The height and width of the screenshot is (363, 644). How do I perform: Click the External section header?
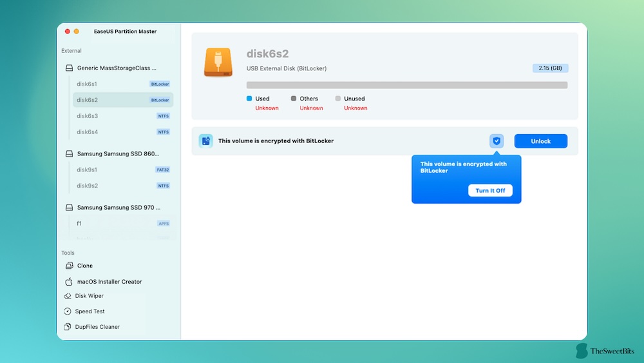tap(71, 51)
